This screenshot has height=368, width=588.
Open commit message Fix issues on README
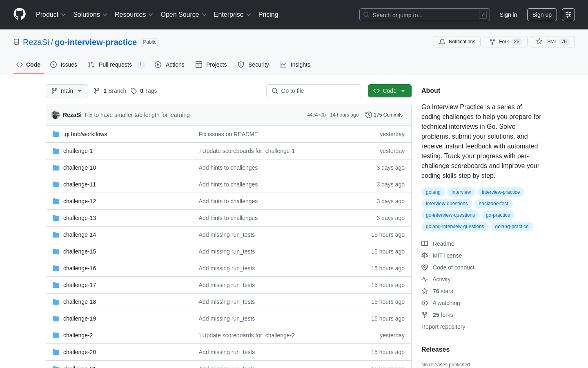coord(228,134)
